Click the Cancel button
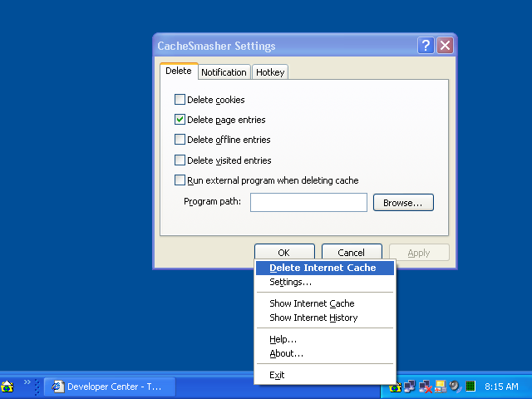This screenshot has height=399, width=532. tap(352, 252)
